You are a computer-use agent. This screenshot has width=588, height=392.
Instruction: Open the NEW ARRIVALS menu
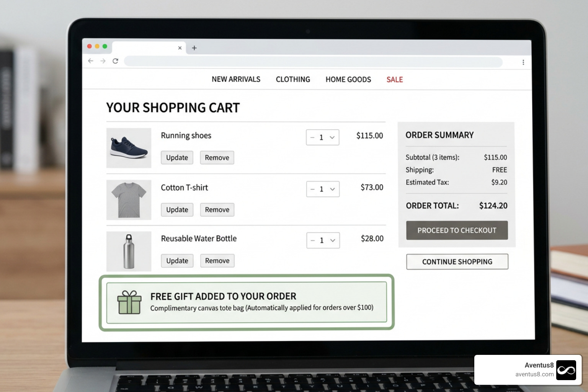coord(236,79)
